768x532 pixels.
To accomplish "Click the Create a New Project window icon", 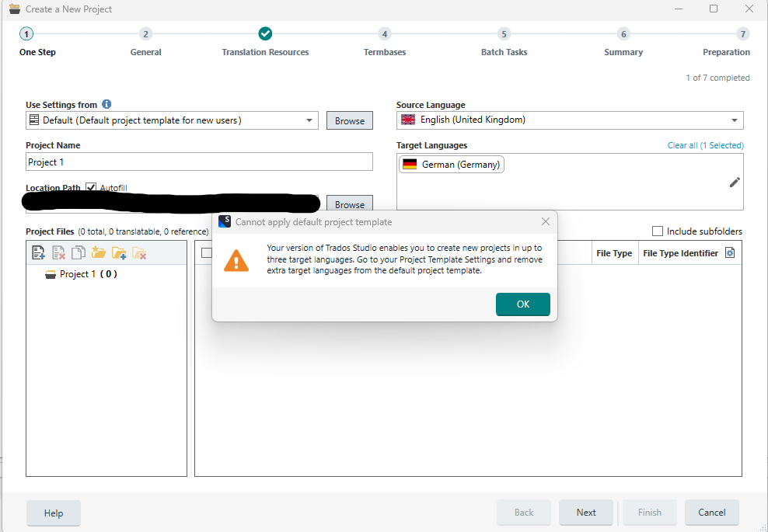I will 15,9.
